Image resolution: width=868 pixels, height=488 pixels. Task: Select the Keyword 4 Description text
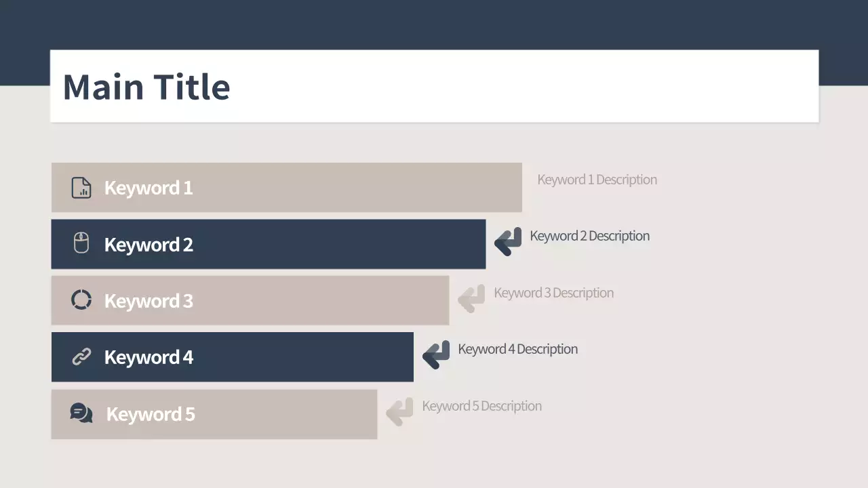(517, 349)
